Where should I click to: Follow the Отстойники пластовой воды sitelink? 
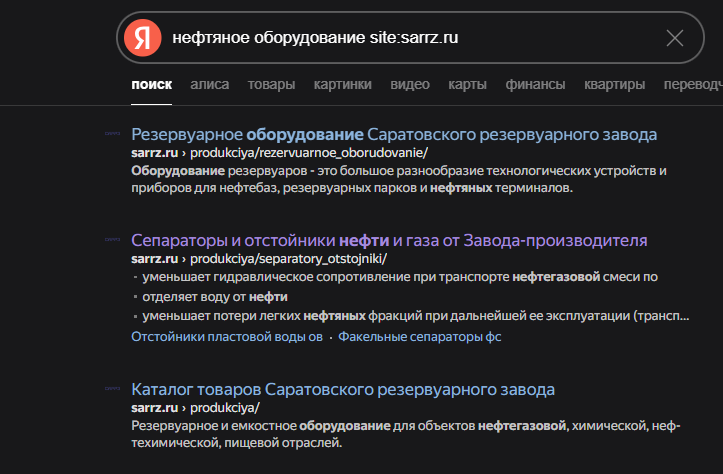click(227, 337)
